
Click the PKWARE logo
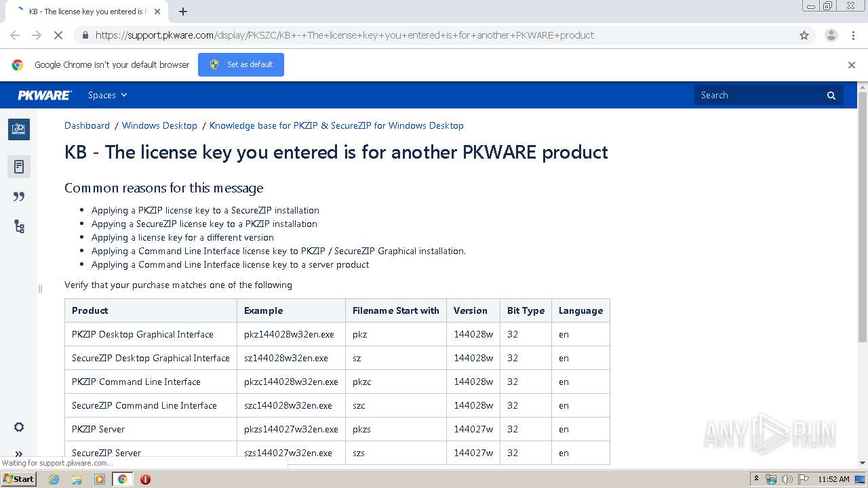tap(45, 96)
